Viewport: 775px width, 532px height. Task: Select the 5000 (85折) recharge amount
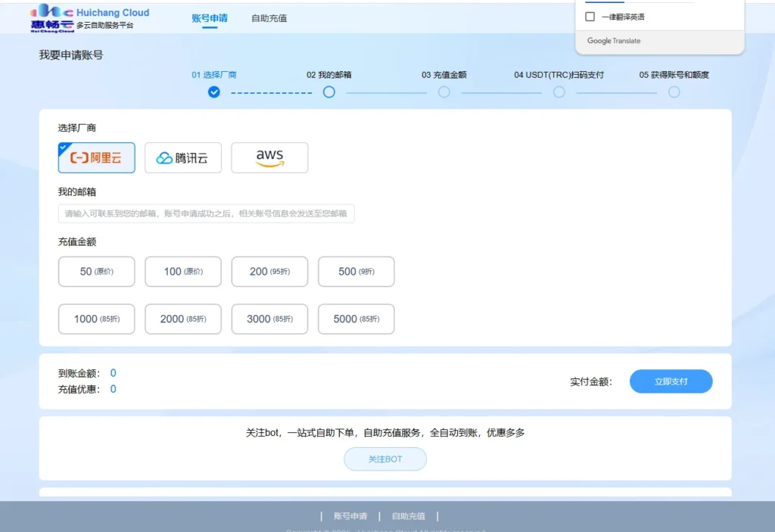click(x=356, y=319)
